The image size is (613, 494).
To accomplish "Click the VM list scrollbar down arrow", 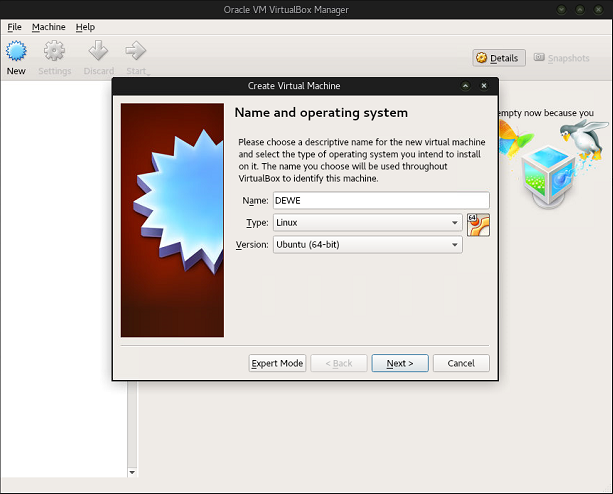I will [132, 472].
